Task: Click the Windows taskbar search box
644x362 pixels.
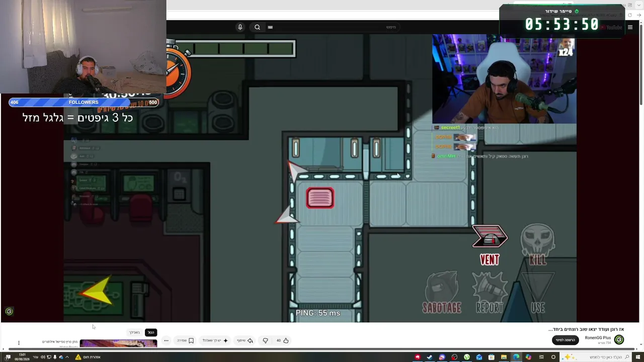Action: (x=595, y=357)
